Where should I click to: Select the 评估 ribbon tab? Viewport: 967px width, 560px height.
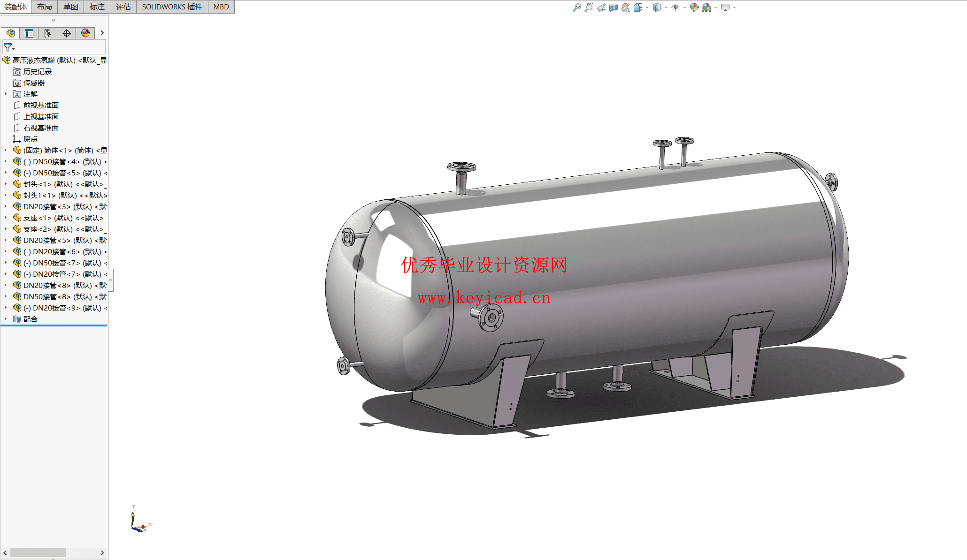(123, 7)
